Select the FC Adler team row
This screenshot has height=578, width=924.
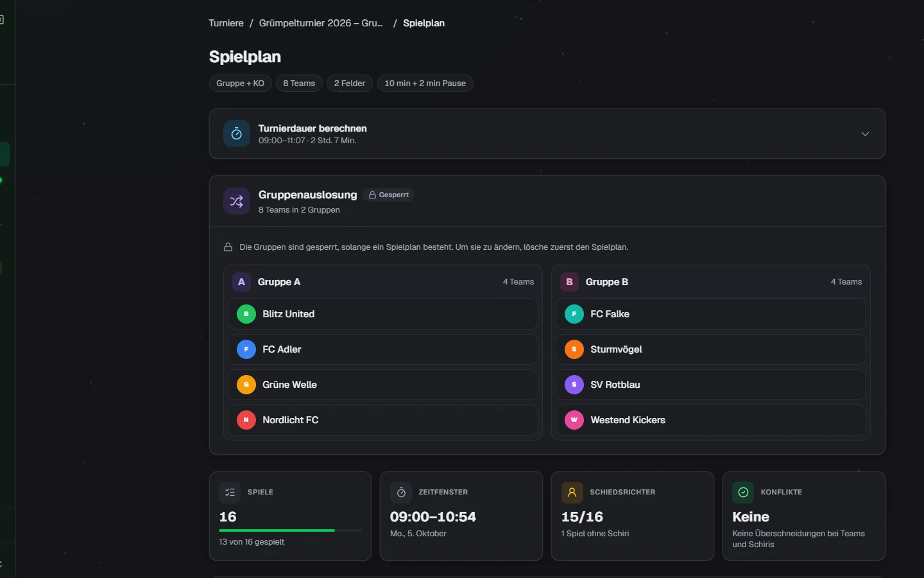383,349
